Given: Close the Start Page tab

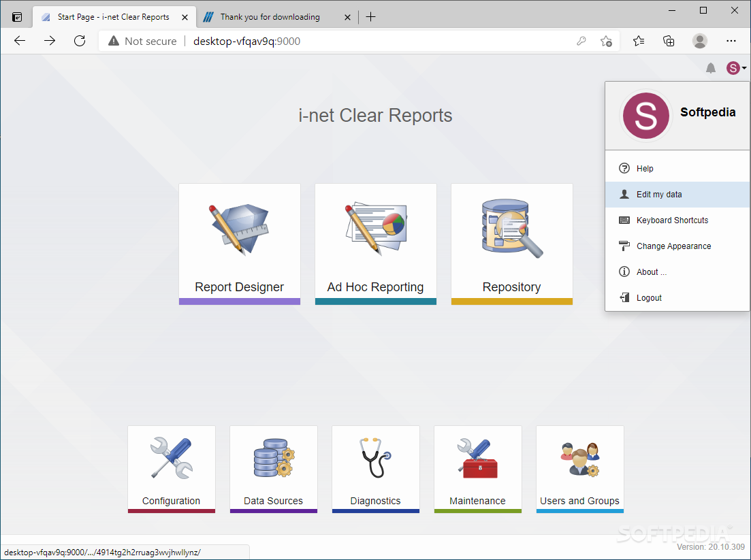Looking at the screenshot, I should tap(185, 17).
